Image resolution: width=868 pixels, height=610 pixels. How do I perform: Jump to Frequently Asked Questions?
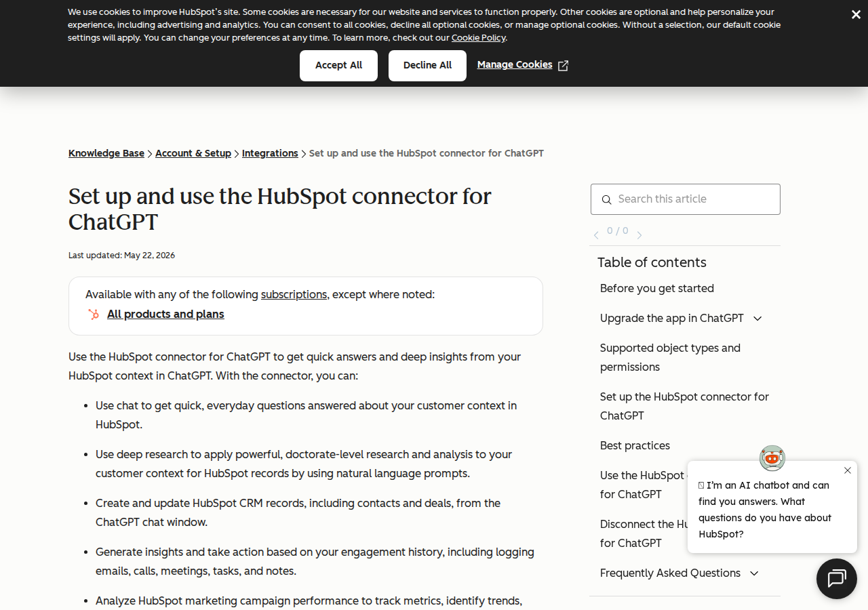pos(670,573)
